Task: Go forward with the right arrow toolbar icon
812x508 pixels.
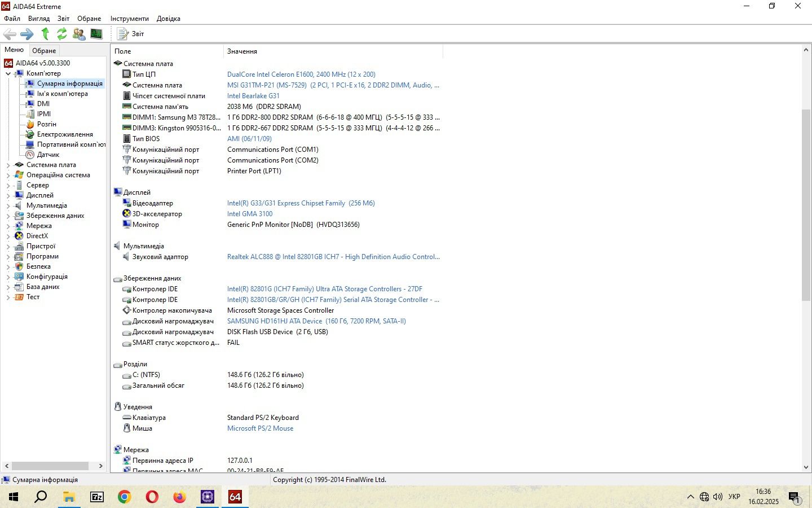Action: (x=27, y=34)
